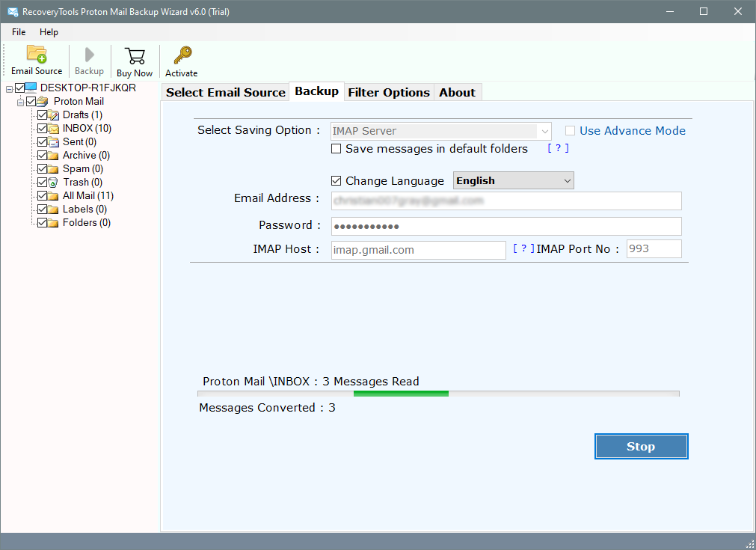Collapse the DESKTOP-R1FJKQR tree node

point(9,89)
